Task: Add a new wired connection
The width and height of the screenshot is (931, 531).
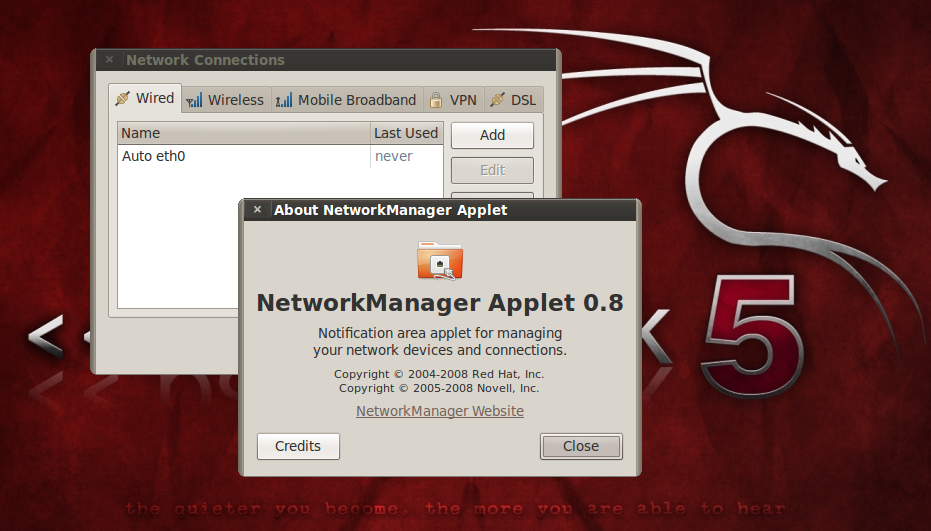Action: pos(492,135)
